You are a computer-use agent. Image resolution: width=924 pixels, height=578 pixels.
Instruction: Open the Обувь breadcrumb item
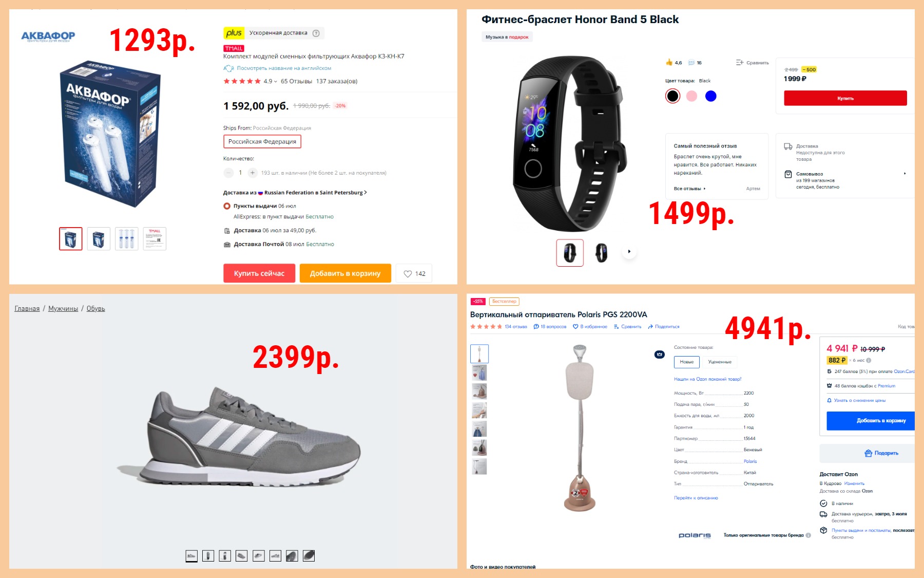[95, 309]
